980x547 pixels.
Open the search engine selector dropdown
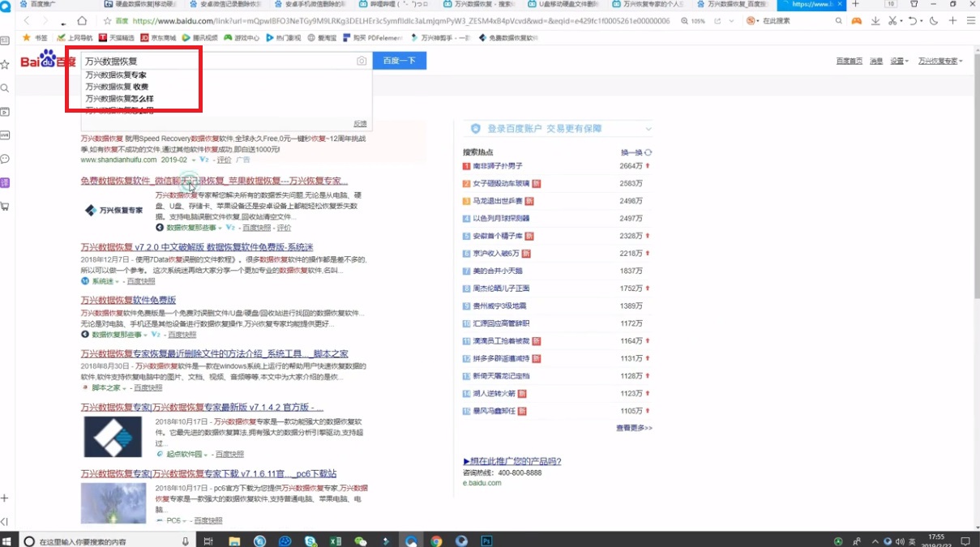click(x=753, y=21)
